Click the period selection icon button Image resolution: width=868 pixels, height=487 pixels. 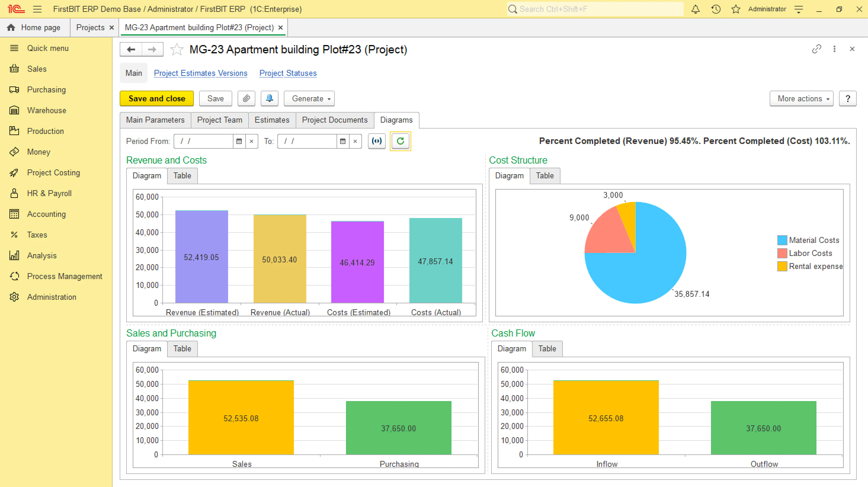tap(377, 141)
